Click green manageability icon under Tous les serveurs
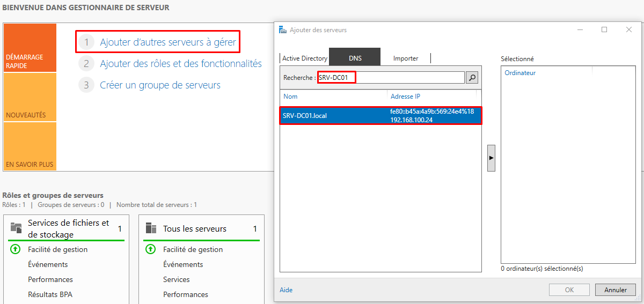Screen dimensions: 644x304 [x=151, y=249]
